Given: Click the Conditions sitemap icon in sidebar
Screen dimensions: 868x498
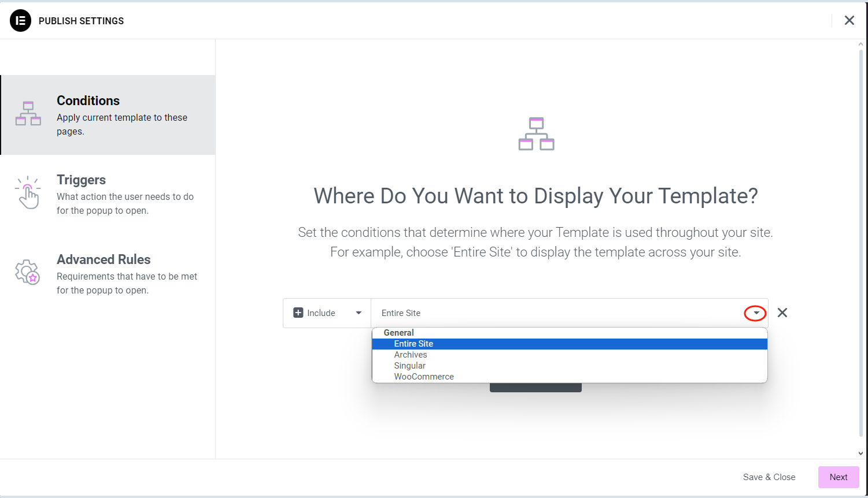Looking at the screenshot, I should [28, 113].
